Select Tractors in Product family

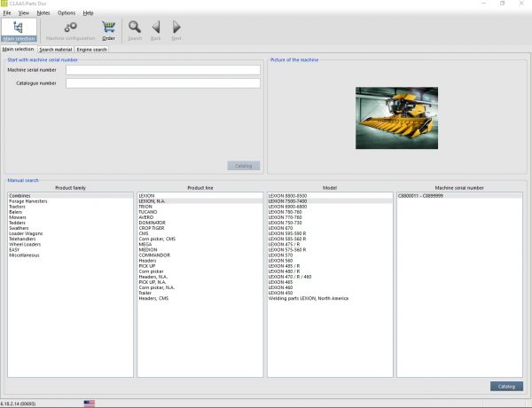click(71, 207)
